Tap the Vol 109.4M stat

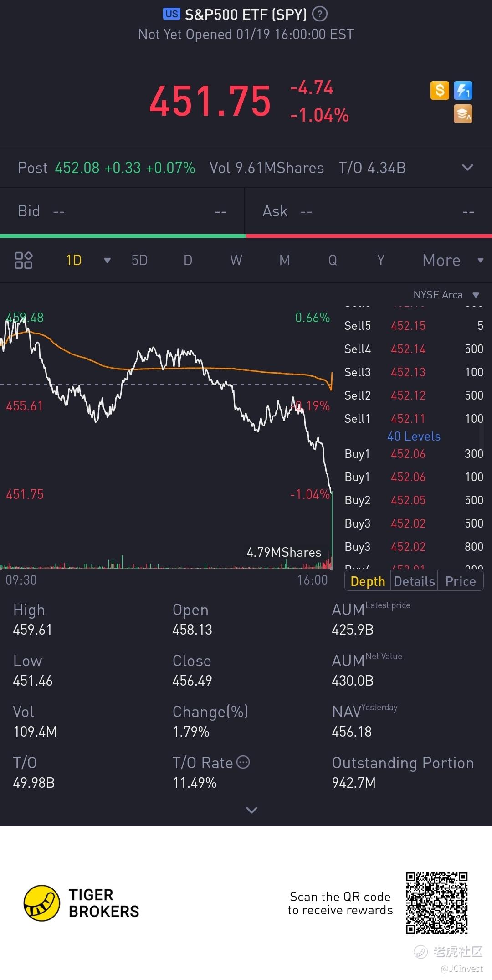(35, 722)
